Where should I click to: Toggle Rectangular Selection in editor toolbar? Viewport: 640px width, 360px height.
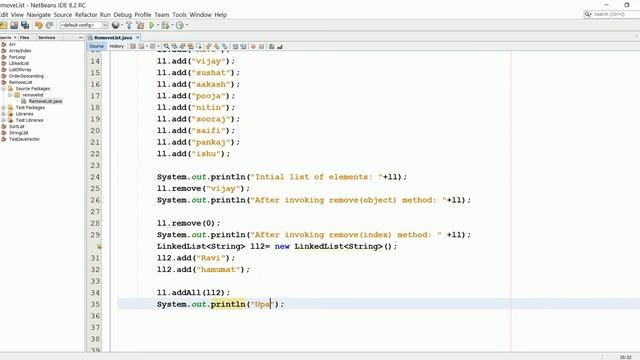[198, 47]
